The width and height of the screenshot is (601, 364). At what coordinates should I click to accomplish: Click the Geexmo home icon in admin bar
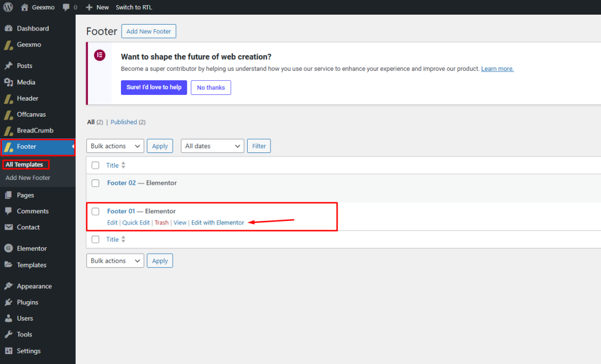[24, 7]
